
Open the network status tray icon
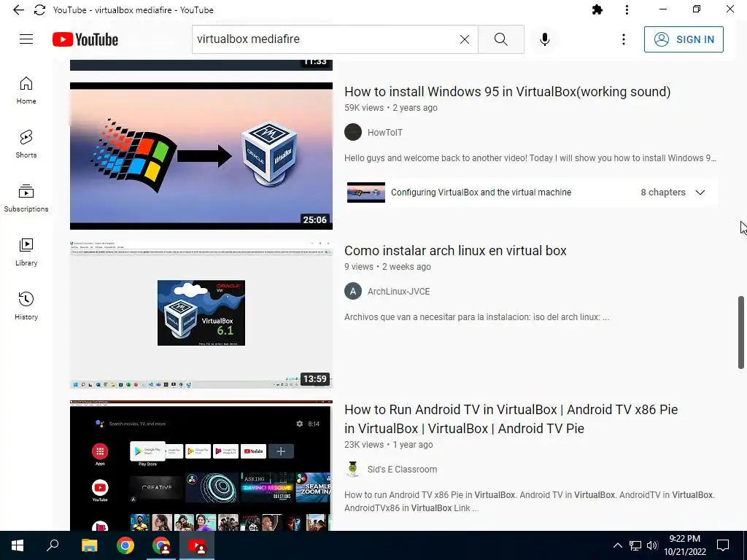(x=635, y=545)
